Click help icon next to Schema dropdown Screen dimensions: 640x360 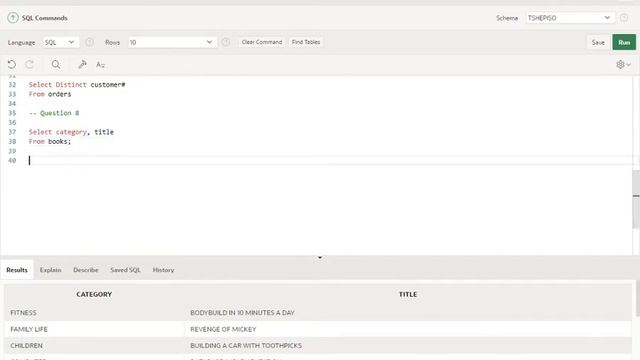[x=624, y=18]
